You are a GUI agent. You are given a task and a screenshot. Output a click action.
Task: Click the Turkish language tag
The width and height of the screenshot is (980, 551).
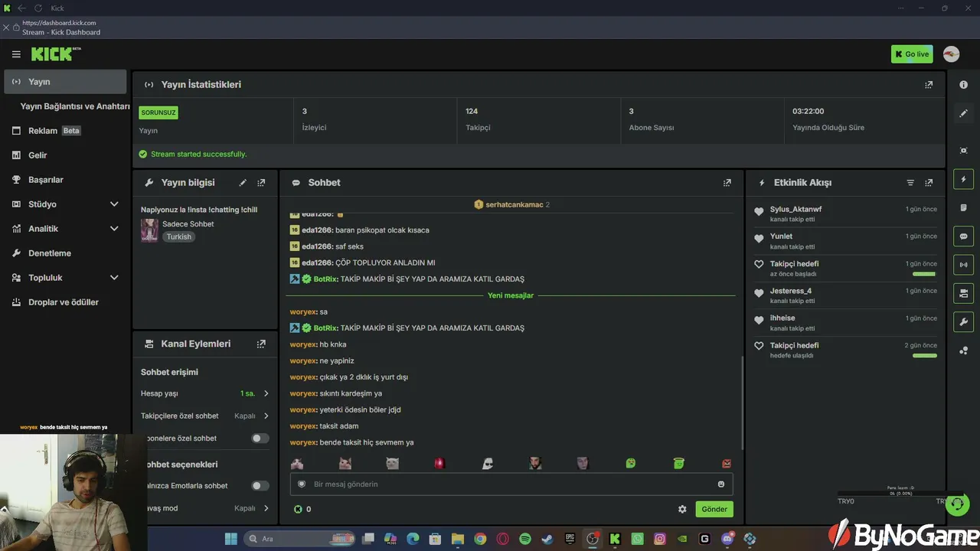[179, 237]
